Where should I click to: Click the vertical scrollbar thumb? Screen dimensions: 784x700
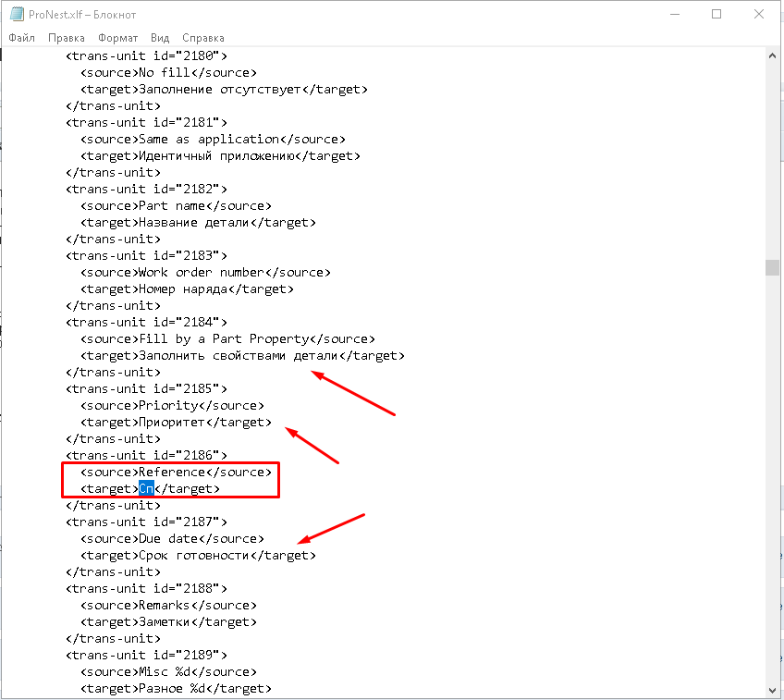(x=773, y=267)
